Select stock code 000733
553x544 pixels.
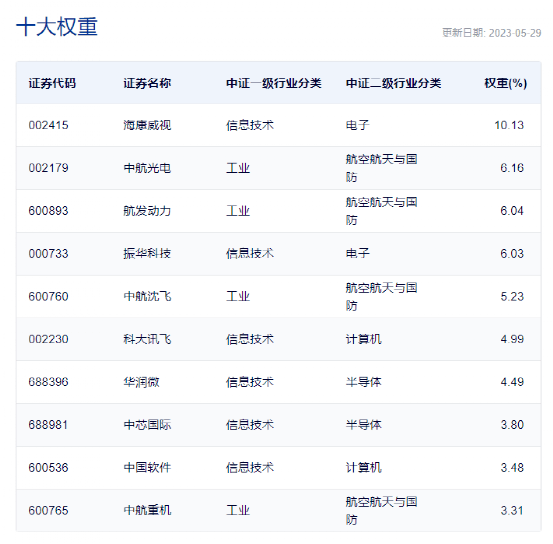[48, 254]
